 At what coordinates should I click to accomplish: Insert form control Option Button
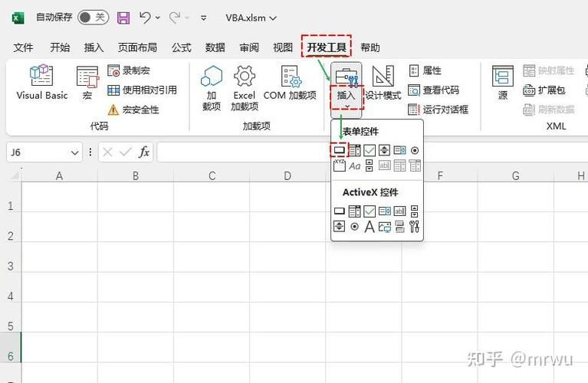tap(415, 150)
